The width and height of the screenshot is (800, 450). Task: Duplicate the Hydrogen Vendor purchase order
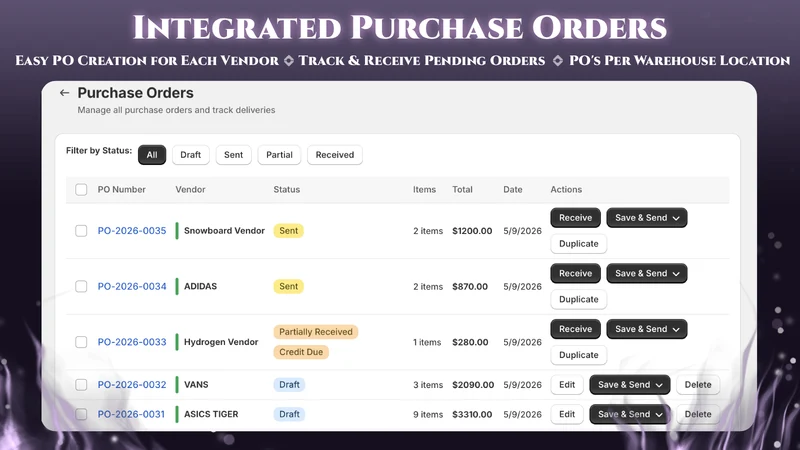tap(579, 355)
